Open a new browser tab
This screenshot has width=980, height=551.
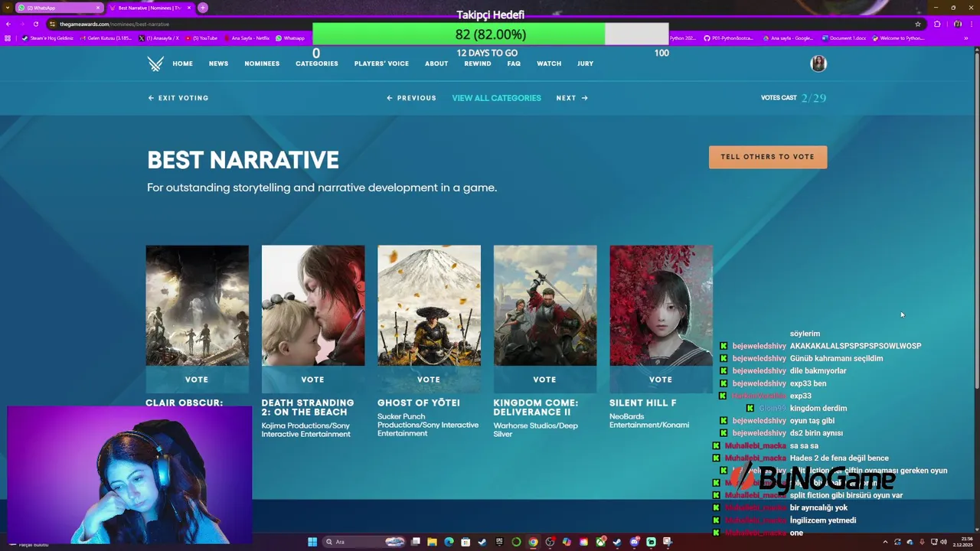coord(203,8)
